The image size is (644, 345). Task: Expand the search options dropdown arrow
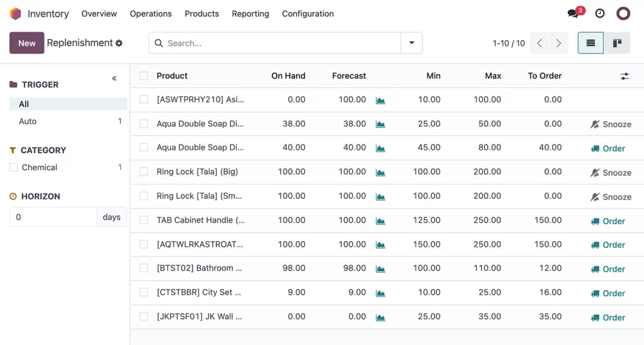[x=412, y=43]
